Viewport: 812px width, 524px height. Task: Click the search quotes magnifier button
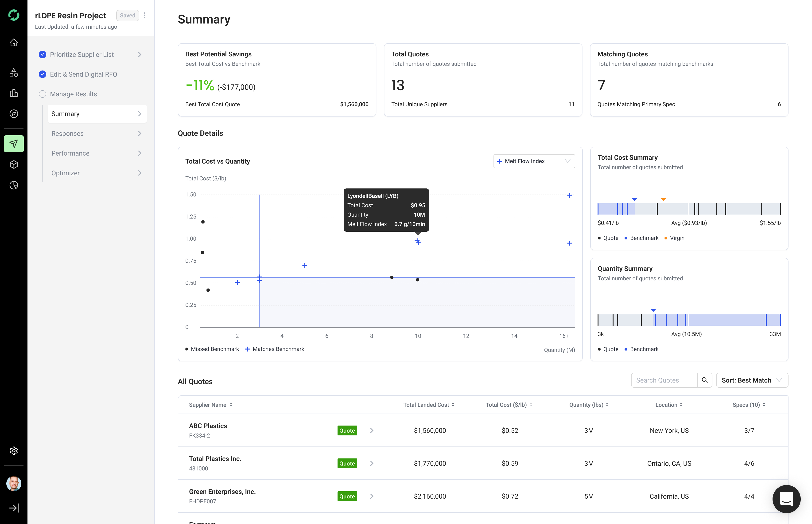click(705, 380)
